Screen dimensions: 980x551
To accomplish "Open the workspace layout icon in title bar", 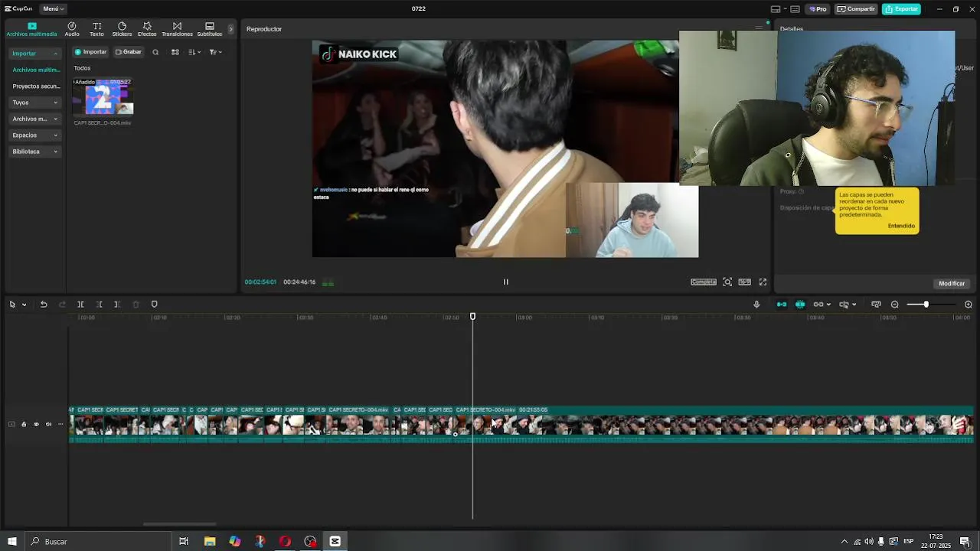I will 776,9.
